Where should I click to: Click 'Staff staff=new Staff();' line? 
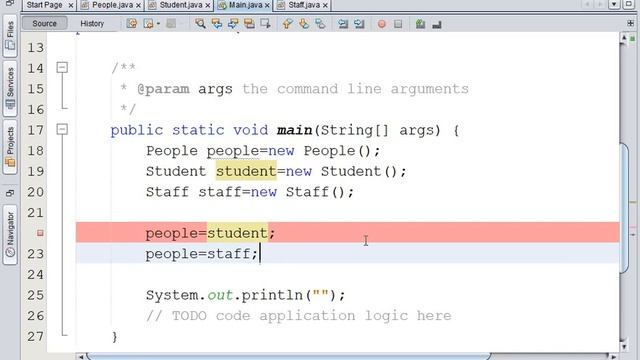tap(250, 192)
